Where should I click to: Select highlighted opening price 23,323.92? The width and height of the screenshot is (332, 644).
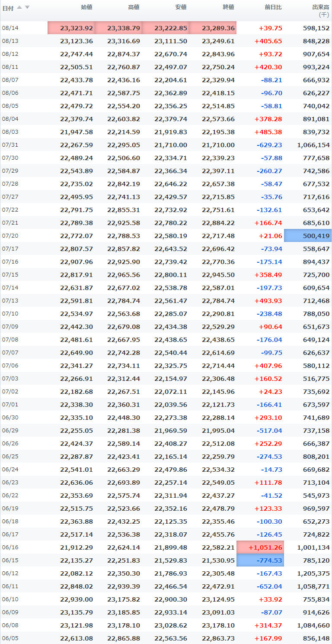click(x=71, y=28)
